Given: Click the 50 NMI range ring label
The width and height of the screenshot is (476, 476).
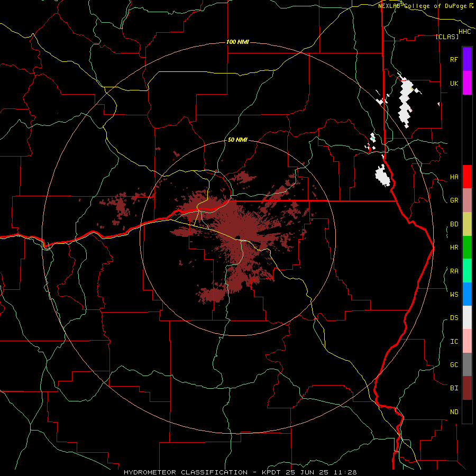Looking at the screenshot, I should [237, 140].
